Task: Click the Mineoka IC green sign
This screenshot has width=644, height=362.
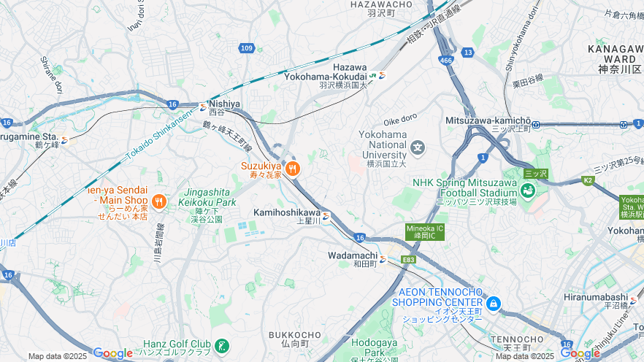Action: click(x=425, y=232)
